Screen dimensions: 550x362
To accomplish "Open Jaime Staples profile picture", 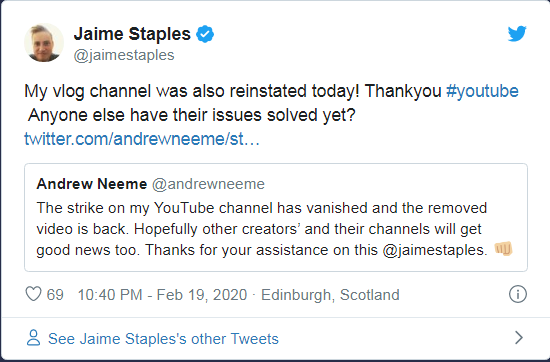I will point(44,43).
